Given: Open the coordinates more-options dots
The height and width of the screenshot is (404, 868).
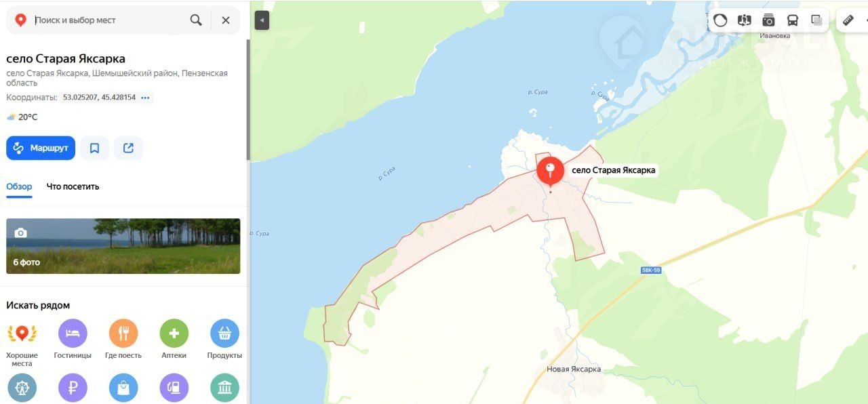Looking at the screenshot, I should pos(145,98).
